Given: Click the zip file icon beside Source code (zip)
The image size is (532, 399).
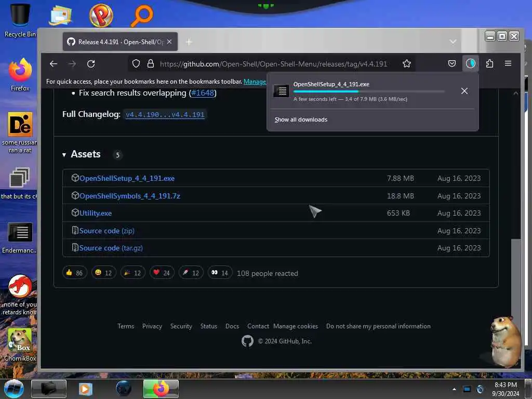Looking at the screenshot, I should [x=75, y=230].
